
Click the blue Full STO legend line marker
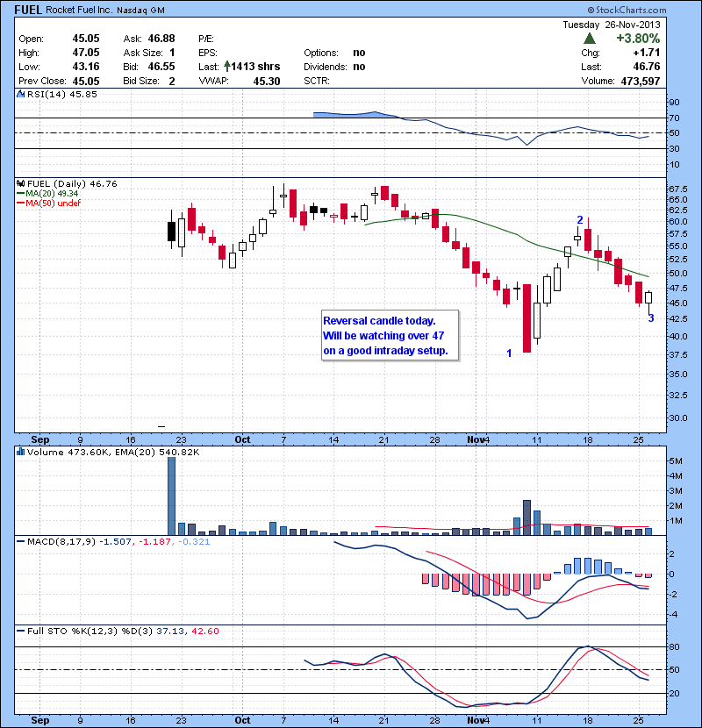20,631
